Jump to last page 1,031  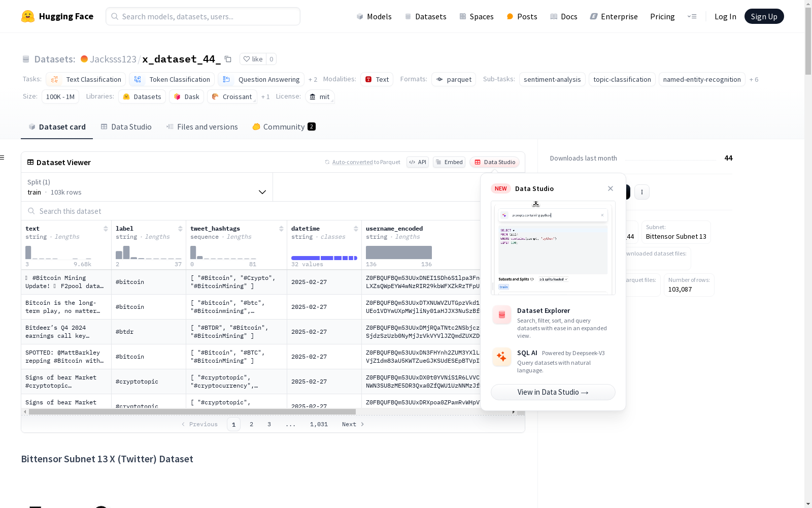[x=319, y=424]
